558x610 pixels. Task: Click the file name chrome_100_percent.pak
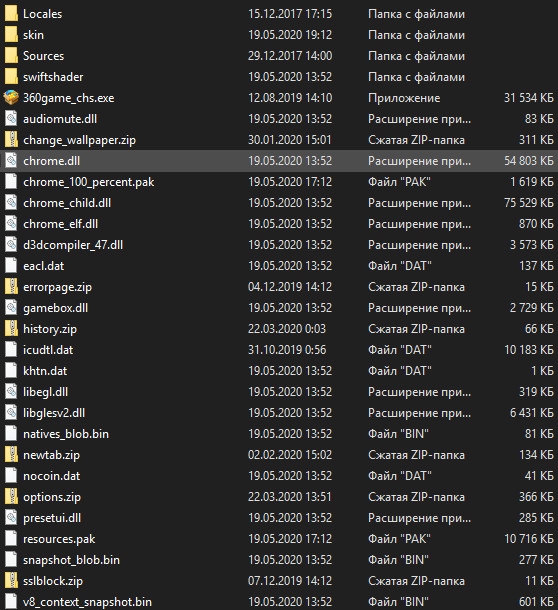point(89,182)
